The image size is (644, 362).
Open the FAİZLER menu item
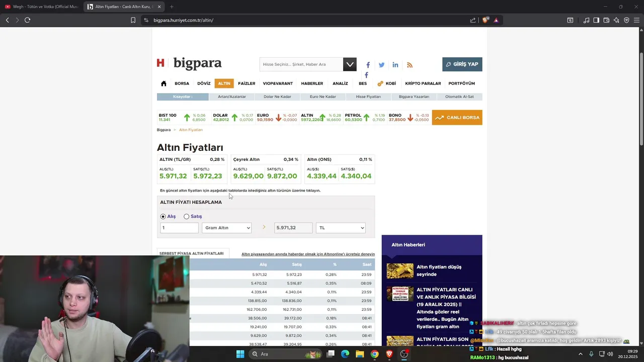click(x=247, y=83)
